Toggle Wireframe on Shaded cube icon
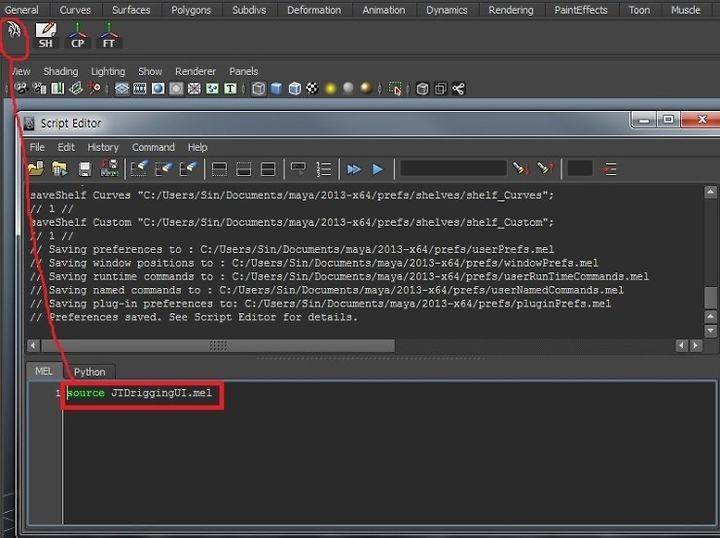The width and height of the screenshot is (720, 538). click(294, 89)
